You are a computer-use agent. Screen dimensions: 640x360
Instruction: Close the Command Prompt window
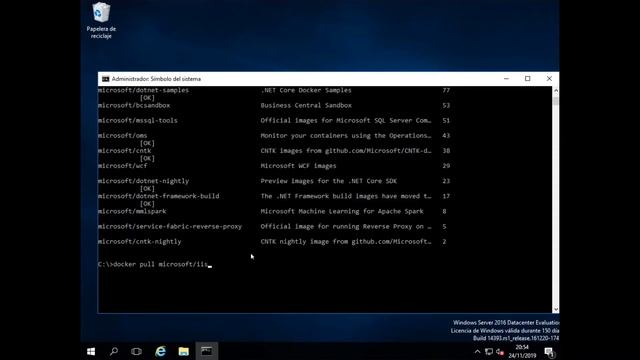point(549,79)
